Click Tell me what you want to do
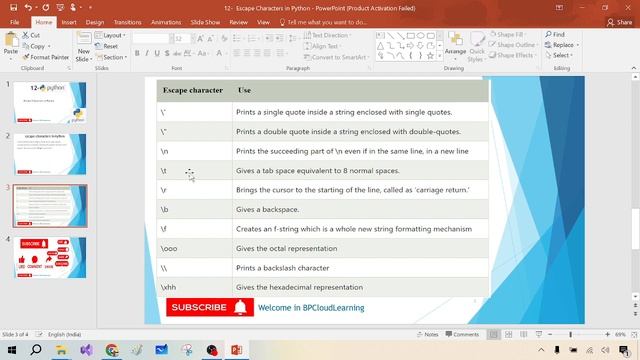 (x=323, y=22)
